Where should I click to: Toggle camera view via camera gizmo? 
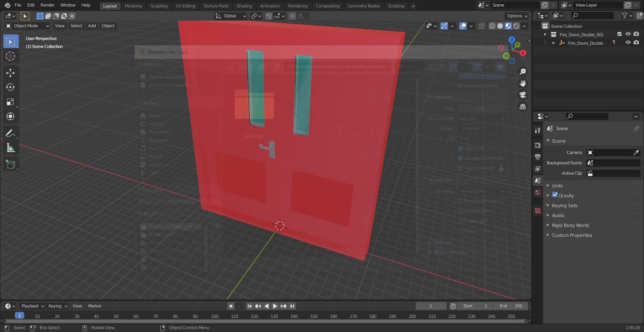(x=522, y=95)
